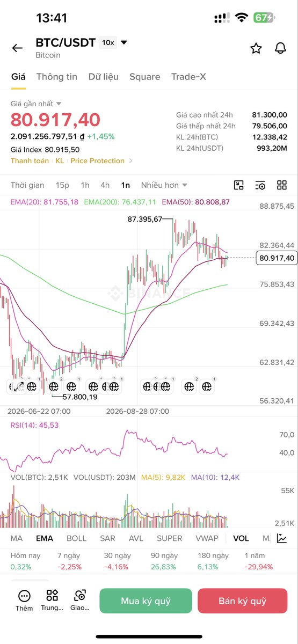Expand the Nhiều hơn timeframe dropdown
The width and height of the screenshot is (298, 644).
point(164,185)
